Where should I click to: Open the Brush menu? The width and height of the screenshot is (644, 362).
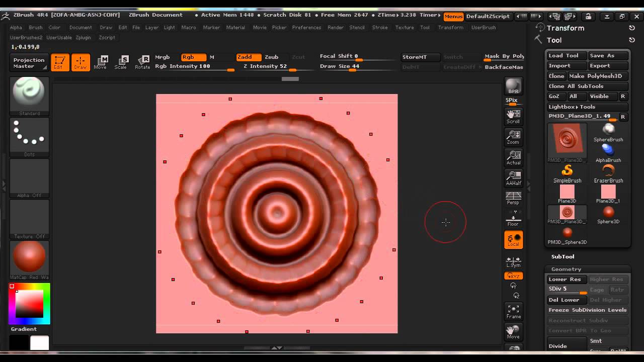35,28
